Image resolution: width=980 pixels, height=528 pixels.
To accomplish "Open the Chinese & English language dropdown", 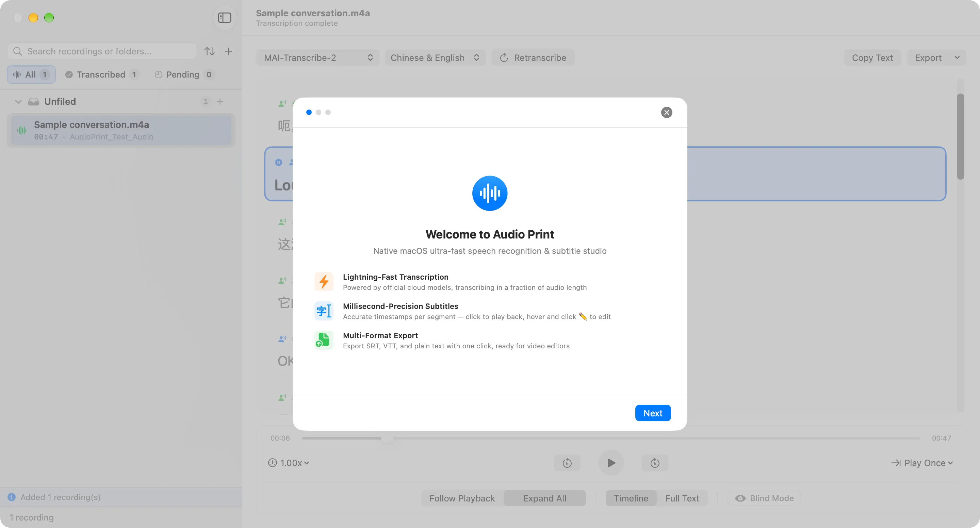I will pyautogui.click(x=435, y=58).
